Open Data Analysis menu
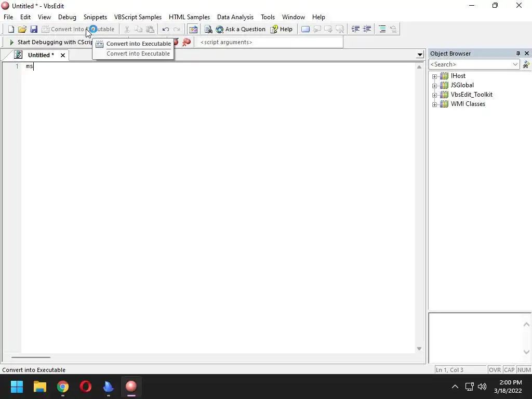The width and height of the screenshot is (532, 399). pos(235,17)
